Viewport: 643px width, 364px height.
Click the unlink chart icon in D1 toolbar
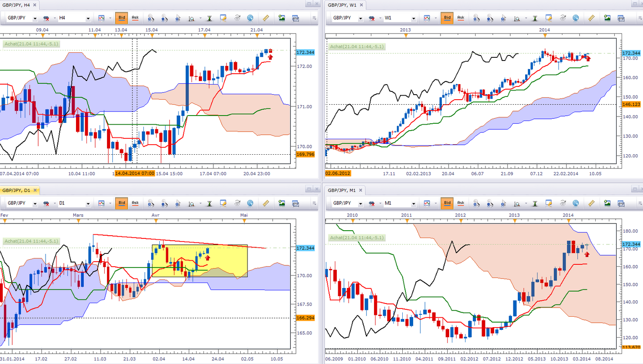pyautogui.click(x=46, y=203)
